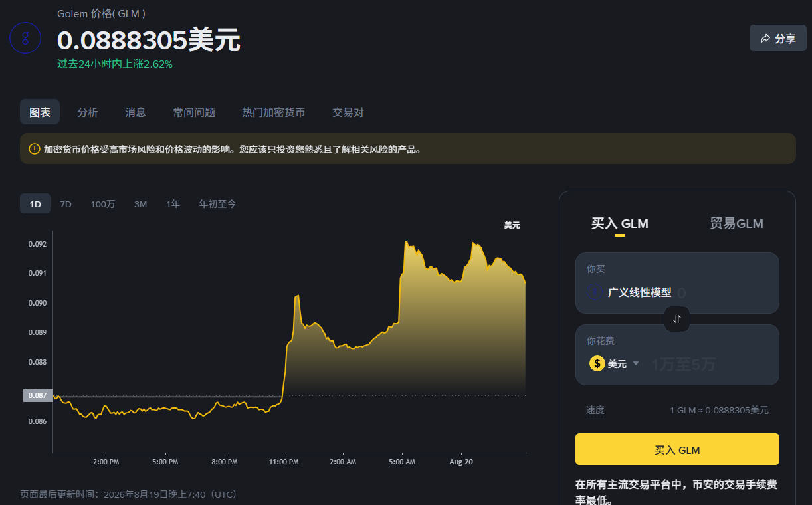This screenshot has width=812, height=505.
Task: Click the price chart area
Action: (289, 342)
